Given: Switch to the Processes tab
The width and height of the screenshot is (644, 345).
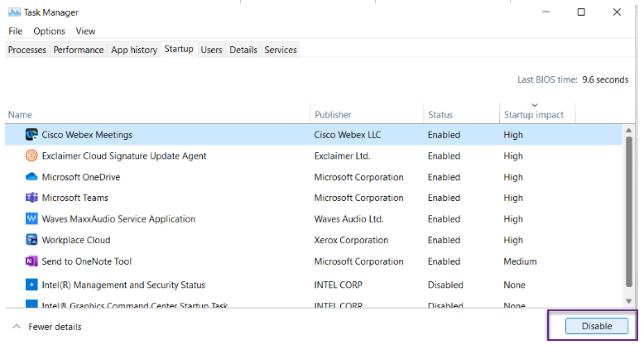Looking at the screenshot, I should (27, 50).
